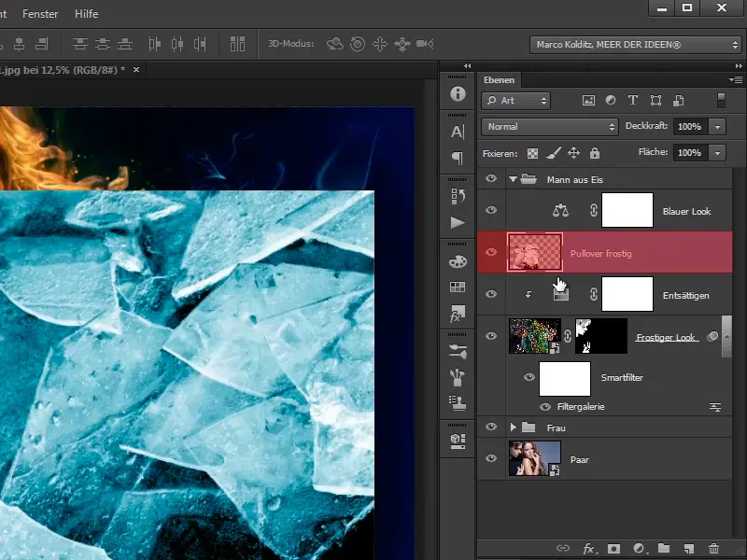Hide the Frostiger Look layer
This screenshot has height=560, width=747.
[x=491, y=336]
